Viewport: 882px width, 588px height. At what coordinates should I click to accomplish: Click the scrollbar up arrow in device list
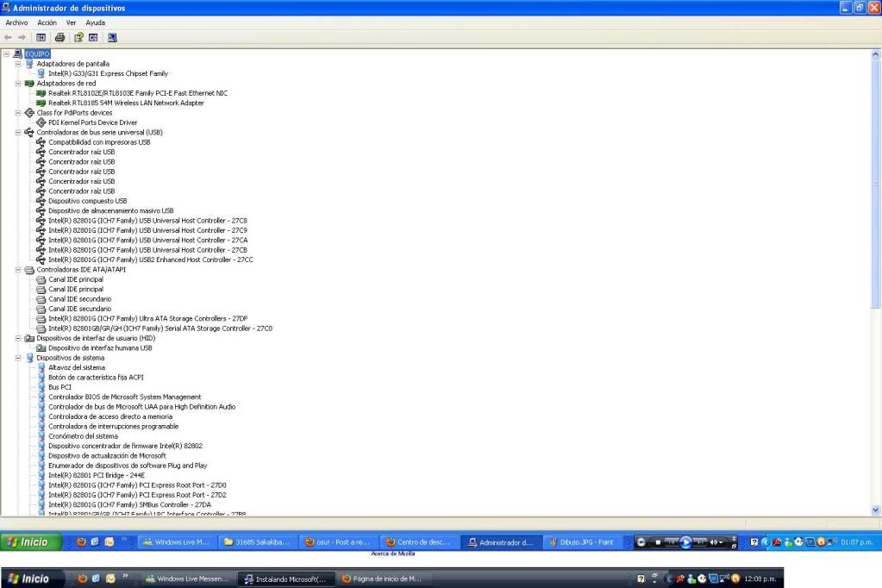(x=875, y=54)
